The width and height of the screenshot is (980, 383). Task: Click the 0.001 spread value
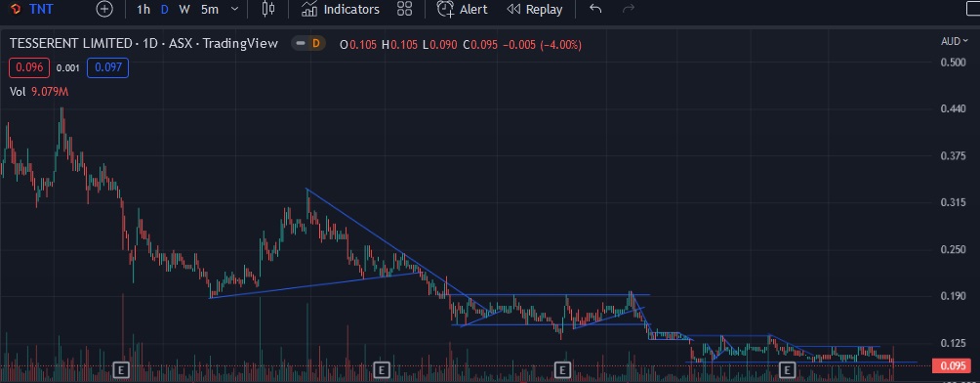click(68, 68)
